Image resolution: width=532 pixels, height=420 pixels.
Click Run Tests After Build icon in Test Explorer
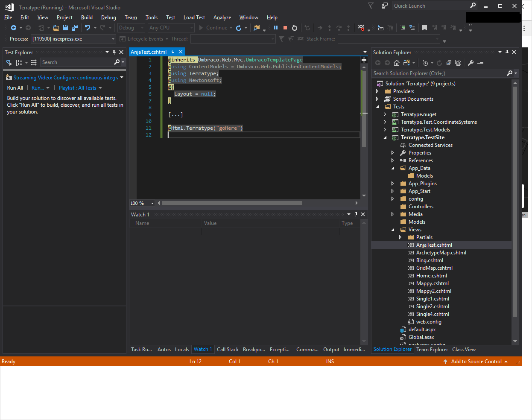[x=9, y=62]
